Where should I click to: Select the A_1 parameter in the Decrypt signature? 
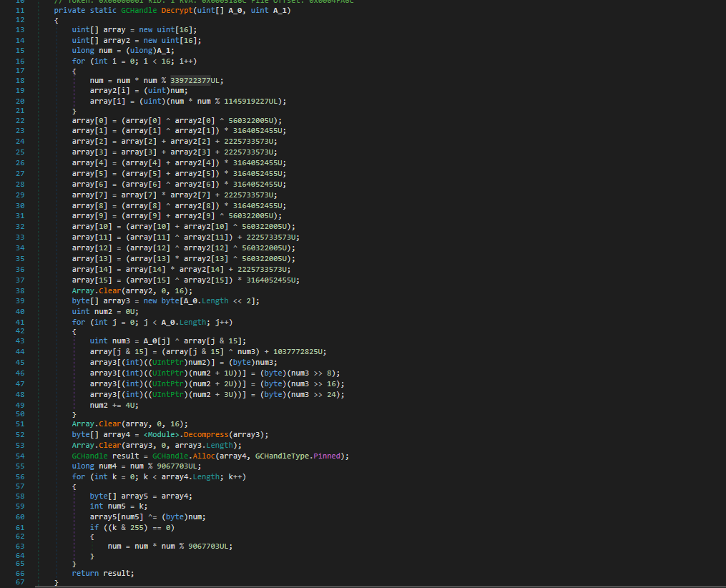click(x=280, y=10)
